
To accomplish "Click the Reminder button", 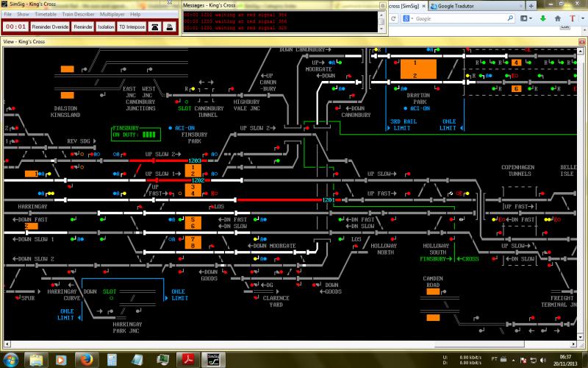I will tap(83, 27).
